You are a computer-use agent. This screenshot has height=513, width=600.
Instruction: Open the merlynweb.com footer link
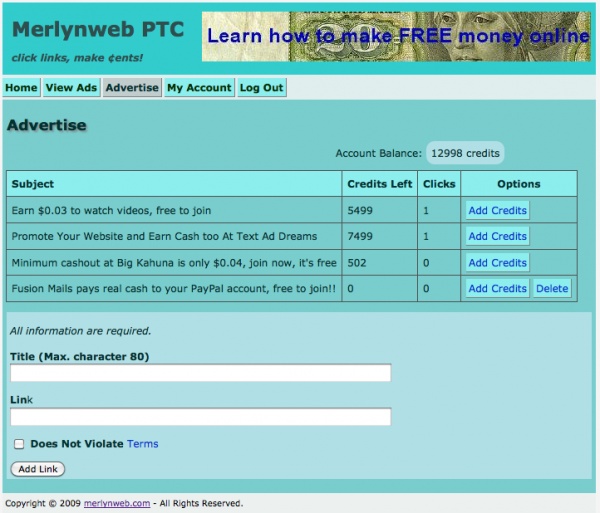click(x=117, y=503)
